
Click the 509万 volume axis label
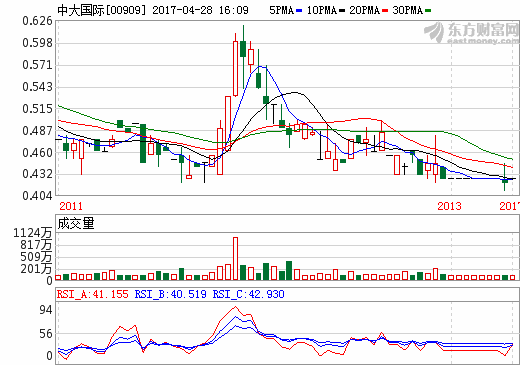tap(36, 257)
